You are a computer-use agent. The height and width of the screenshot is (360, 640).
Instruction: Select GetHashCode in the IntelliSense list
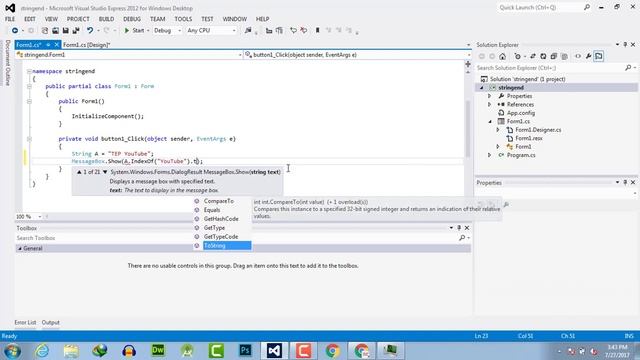click(222, 219)
